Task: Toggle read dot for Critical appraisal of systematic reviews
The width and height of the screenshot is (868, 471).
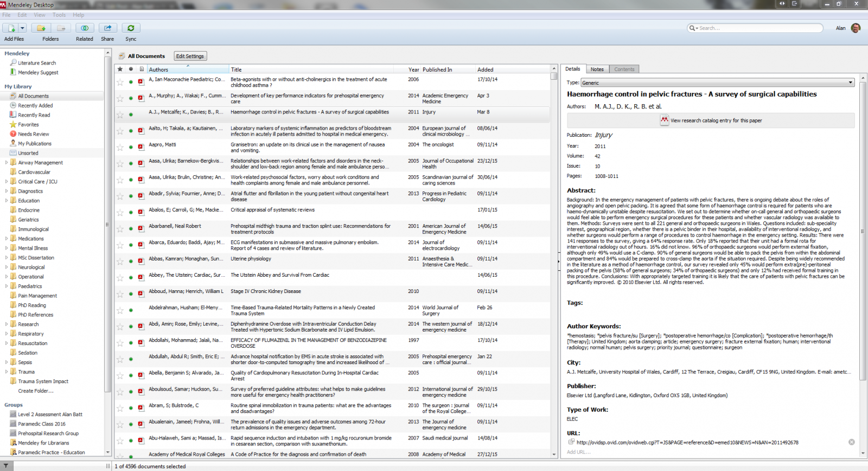Action: pos(131,212)
